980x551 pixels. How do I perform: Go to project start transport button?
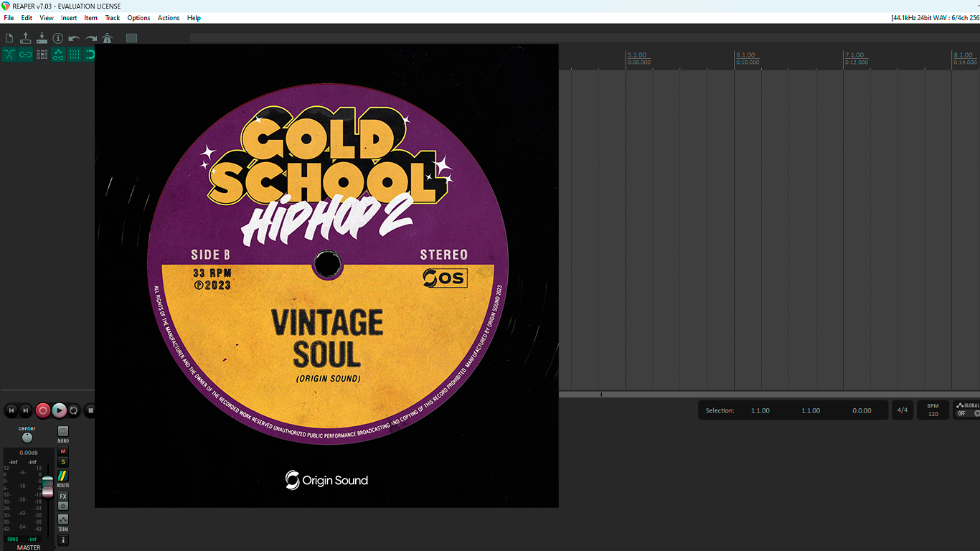[x=11, y=410]
